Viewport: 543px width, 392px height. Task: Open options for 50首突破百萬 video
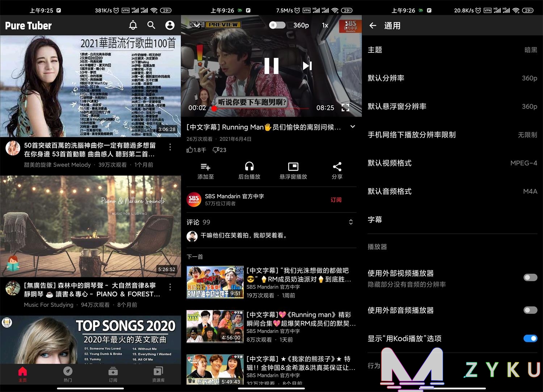click(170, 147)
